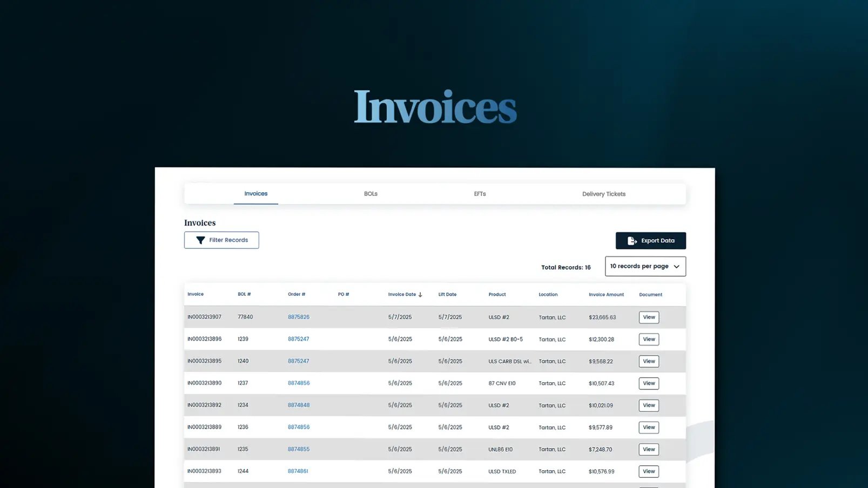Click the Lift Date column header
Viewport: 868px width, 488px height.
tap(447, 294)
